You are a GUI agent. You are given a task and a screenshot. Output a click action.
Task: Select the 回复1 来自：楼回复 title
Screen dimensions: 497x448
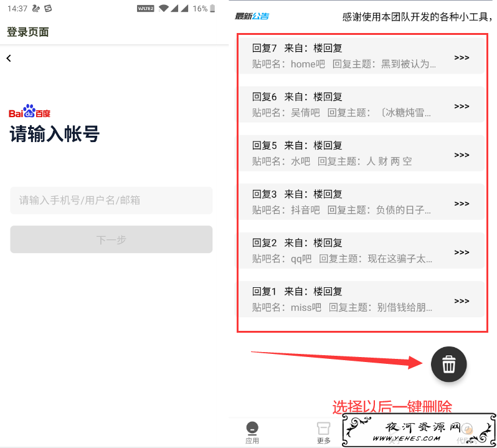297,292
